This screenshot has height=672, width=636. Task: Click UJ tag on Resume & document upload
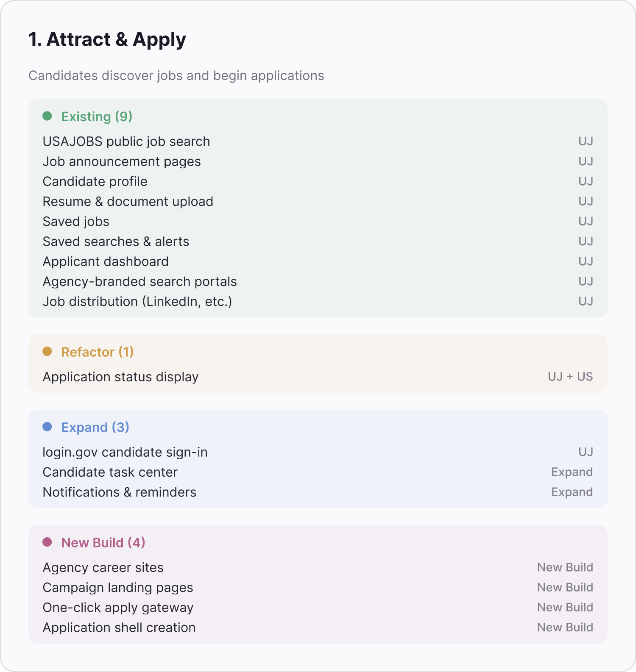(x=586, y=201)
